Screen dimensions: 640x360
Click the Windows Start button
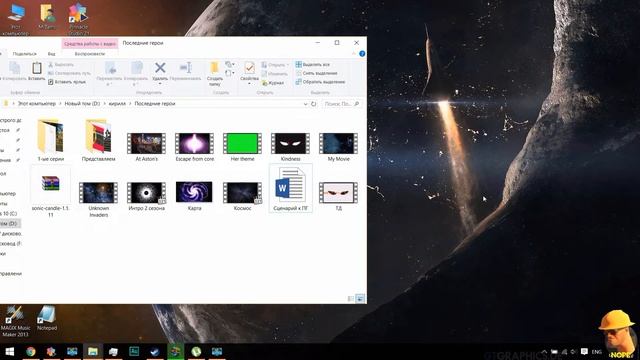pyautogui.click(x=10, y=351)
